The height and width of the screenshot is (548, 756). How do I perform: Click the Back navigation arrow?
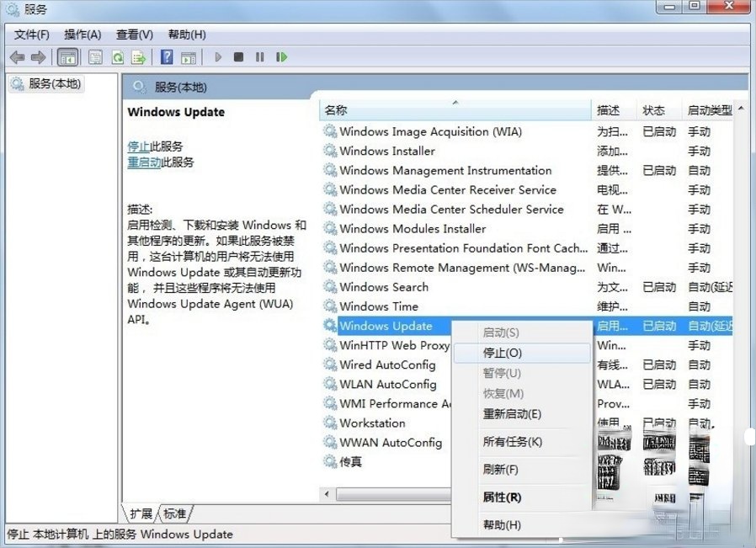(x=19, y=56)
